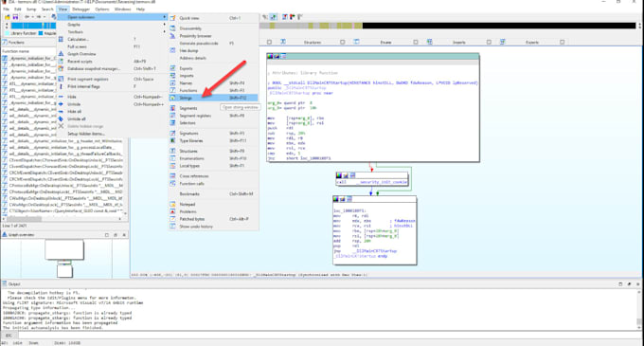Viewport: 644px width, 346px height.
Task: Choose Disassembly in the Open subviews list
Action: [213, 28]
